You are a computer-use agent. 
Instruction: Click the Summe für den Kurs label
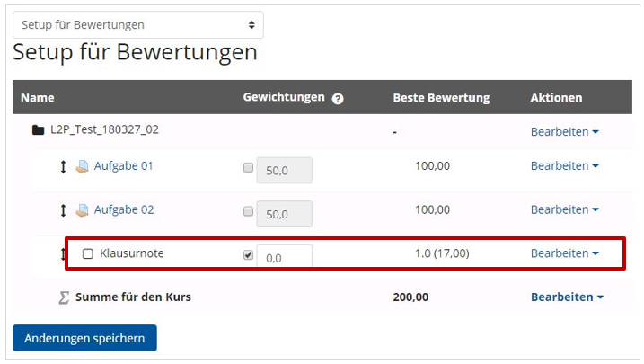coord(133,297)
